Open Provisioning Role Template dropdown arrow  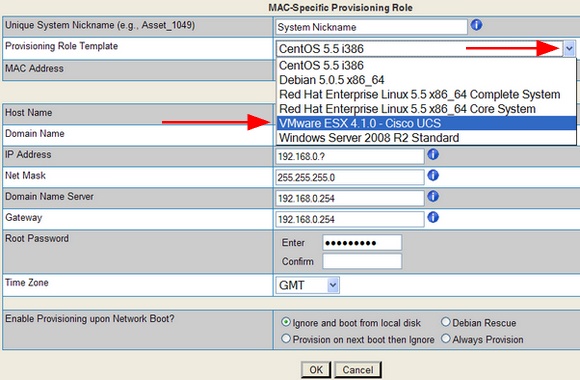(x=569, y=48)
